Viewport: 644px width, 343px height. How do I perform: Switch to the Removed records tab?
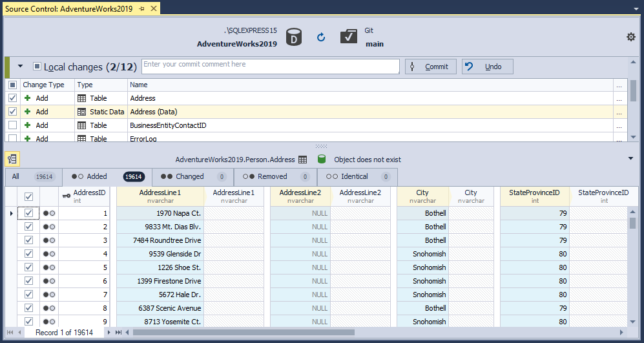point(275,176)
